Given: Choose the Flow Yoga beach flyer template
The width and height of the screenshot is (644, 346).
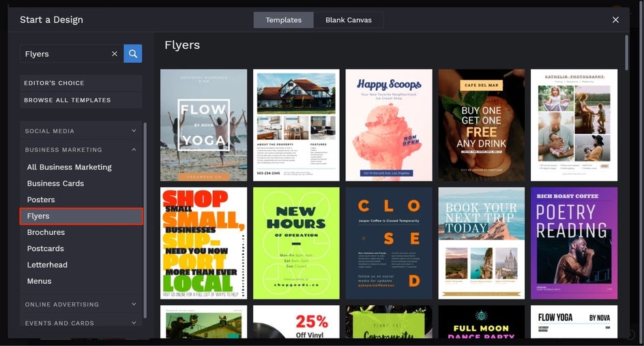Looking at the screenshot, I should click(x=204, y=125).
